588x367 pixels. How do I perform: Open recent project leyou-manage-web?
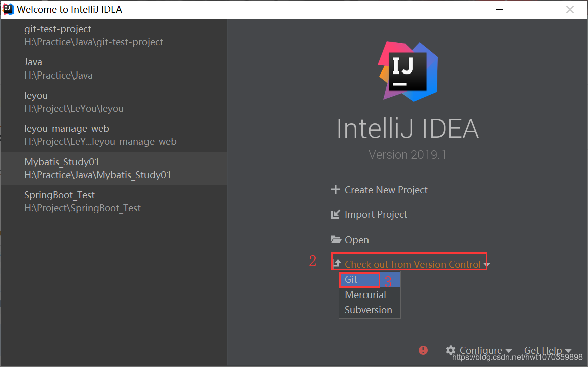(114, 135)
